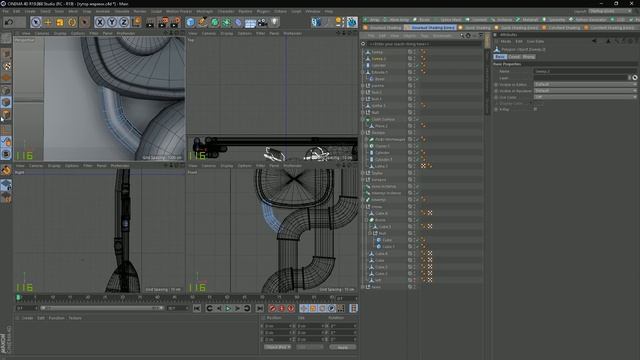Viewport: 640px width, 360px height.
Task: Open the Visible in Editor dropdown
Action: coord(585,84)
